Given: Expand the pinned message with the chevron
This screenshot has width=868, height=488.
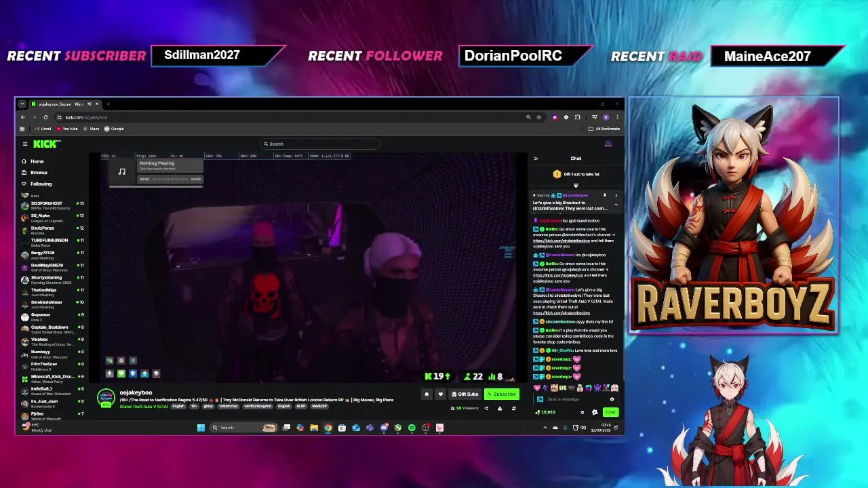Looking at the screenshot, I should pos(616,205).
